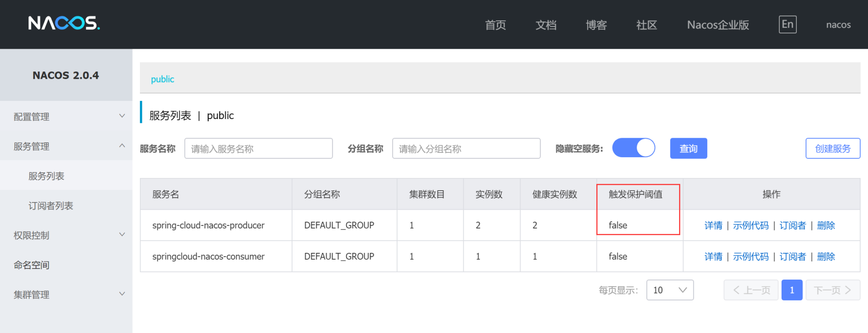
Task: Open 社区 in top navigation
Action: click(x=647, y=25)
